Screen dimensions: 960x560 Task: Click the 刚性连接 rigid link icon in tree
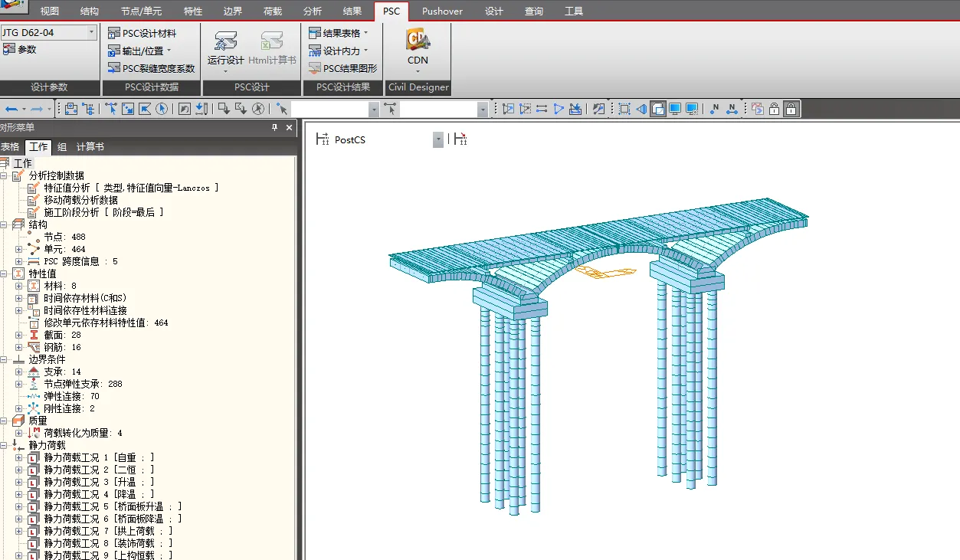click(34, 408)
